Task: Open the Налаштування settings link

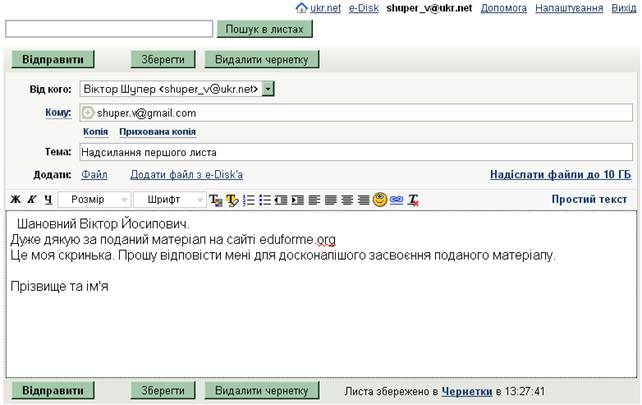Action: click(569, 8)
